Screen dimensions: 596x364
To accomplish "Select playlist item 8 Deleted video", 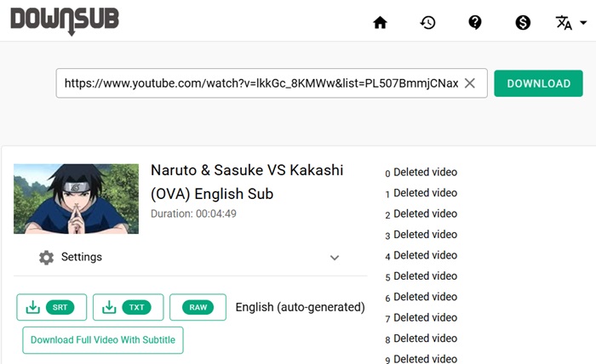I will tap(421, 338).
